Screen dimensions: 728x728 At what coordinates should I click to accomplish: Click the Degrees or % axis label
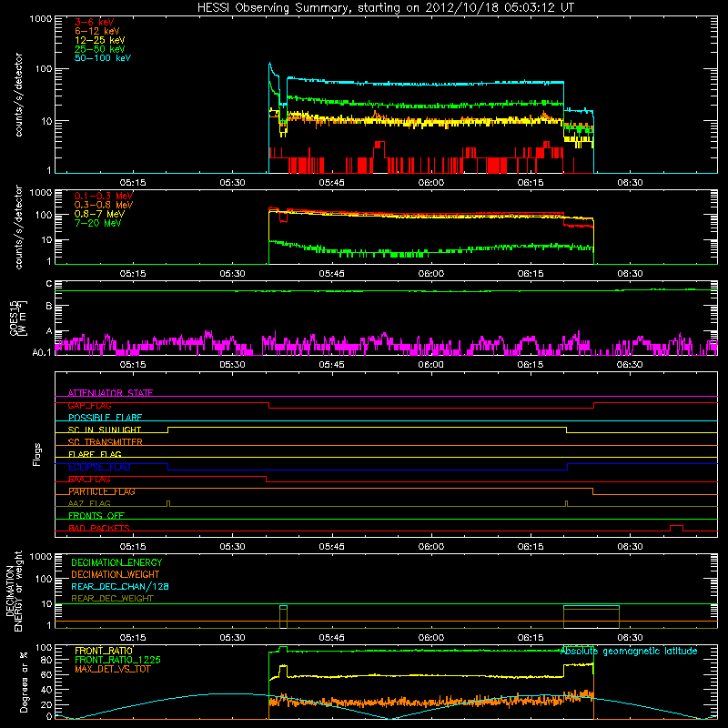point(24,682)
